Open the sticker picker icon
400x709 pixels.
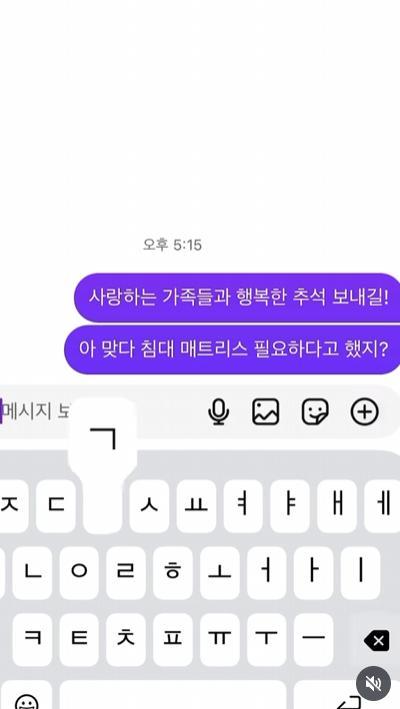pyautogui.click(x=315, y=412)
